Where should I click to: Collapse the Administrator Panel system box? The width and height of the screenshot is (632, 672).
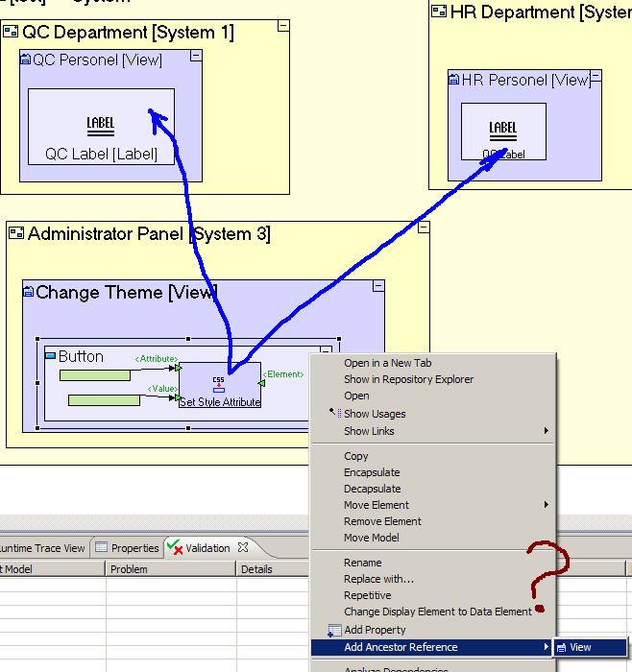(422, 228)
